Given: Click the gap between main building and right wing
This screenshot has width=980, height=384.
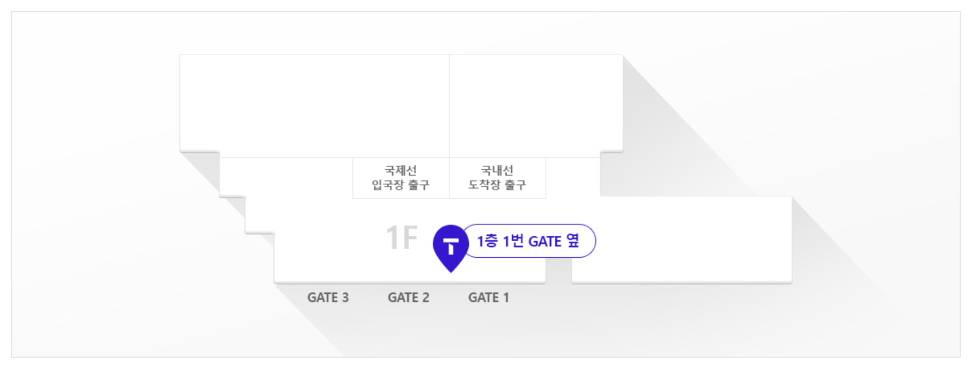Looking at the screenshot, I should click(x=559, y=270).
